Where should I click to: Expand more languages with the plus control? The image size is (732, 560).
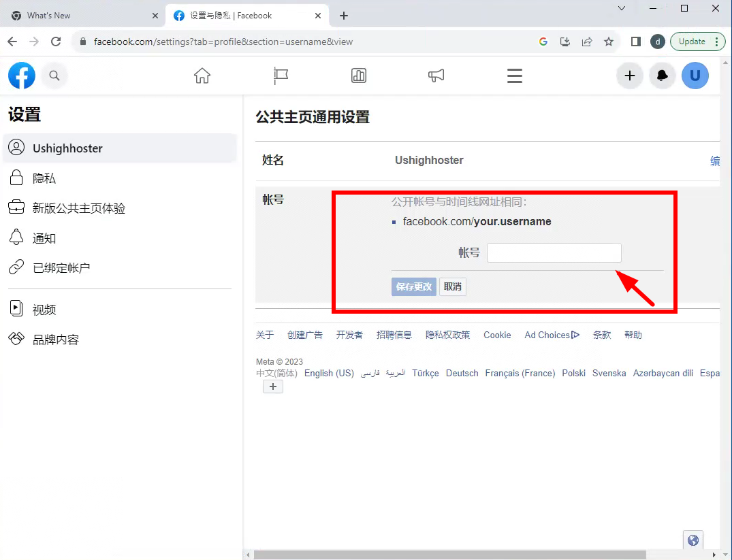272,386
